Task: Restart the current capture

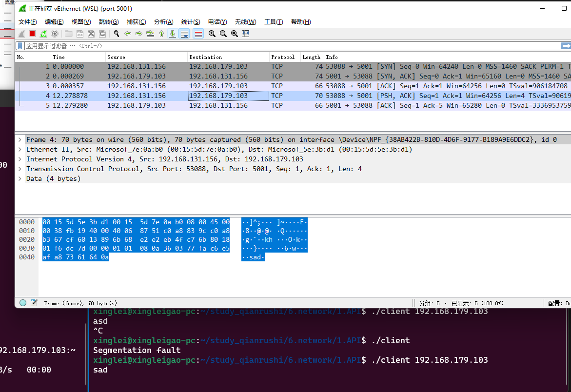Action: 43,34
